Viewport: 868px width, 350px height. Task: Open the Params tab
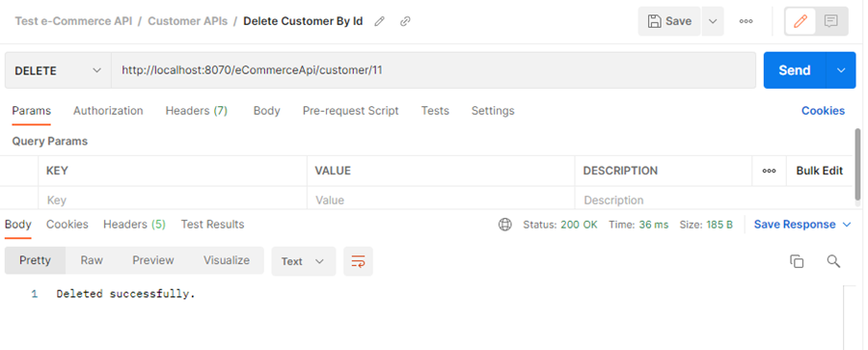tap(32, 111)
